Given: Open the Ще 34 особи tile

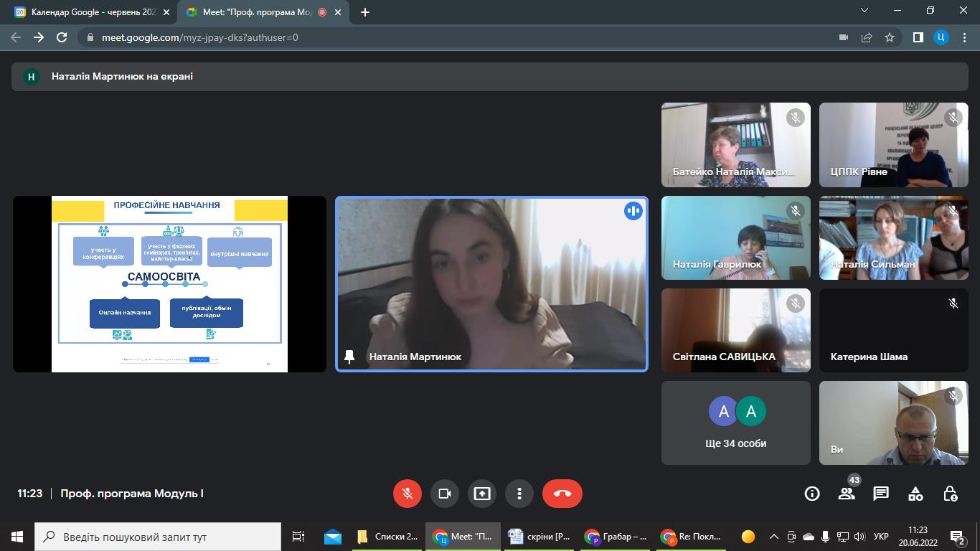Looking at the screenshot, I should [x=736, y=423].
